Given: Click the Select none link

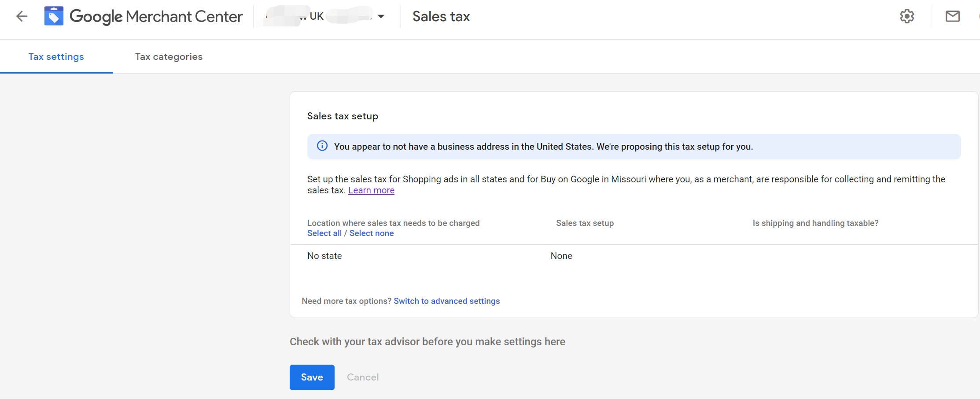Looking at the screenshot, I should pos(371,233).
